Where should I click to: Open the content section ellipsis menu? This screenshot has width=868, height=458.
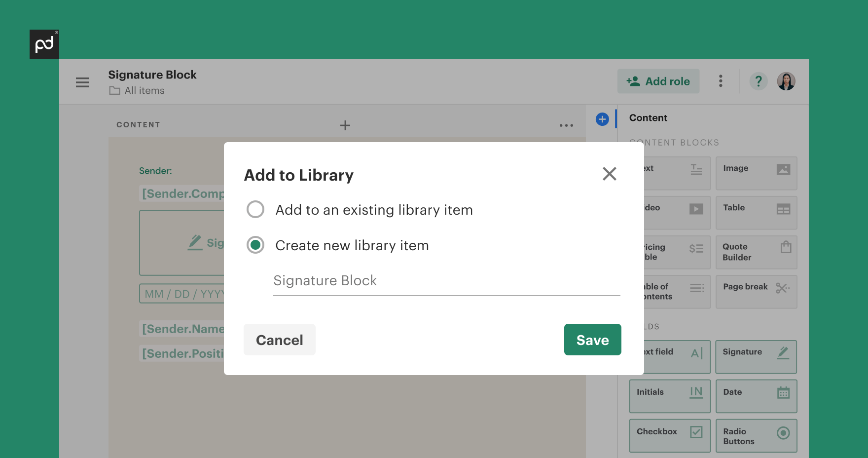(566, 125)
